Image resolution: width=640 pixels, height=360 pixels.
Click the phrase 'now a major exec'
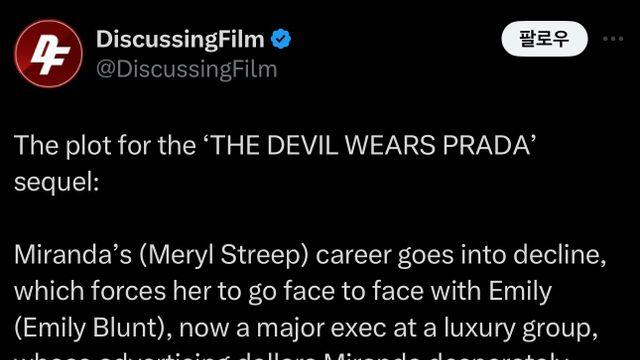coord(282,329)
